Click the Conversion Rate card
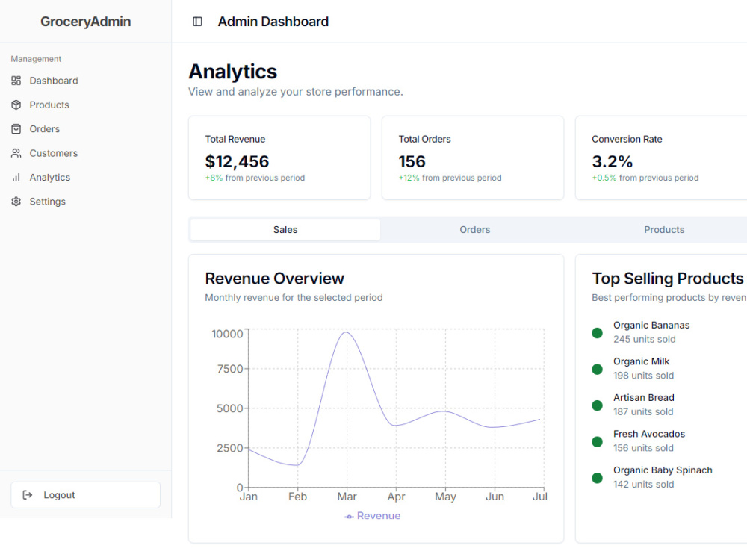Image resolution: width=747 pixels, height=560 pixels. click(661, 158)
